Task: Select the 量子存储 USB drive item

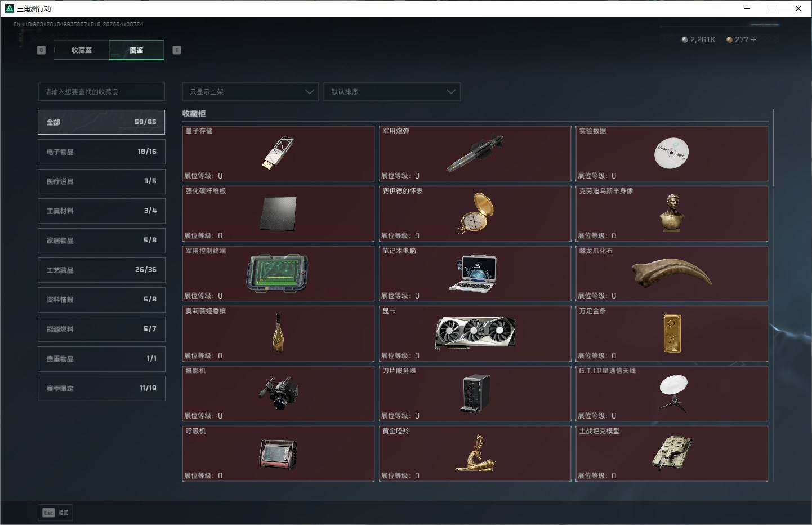Action: coord(278,153)
